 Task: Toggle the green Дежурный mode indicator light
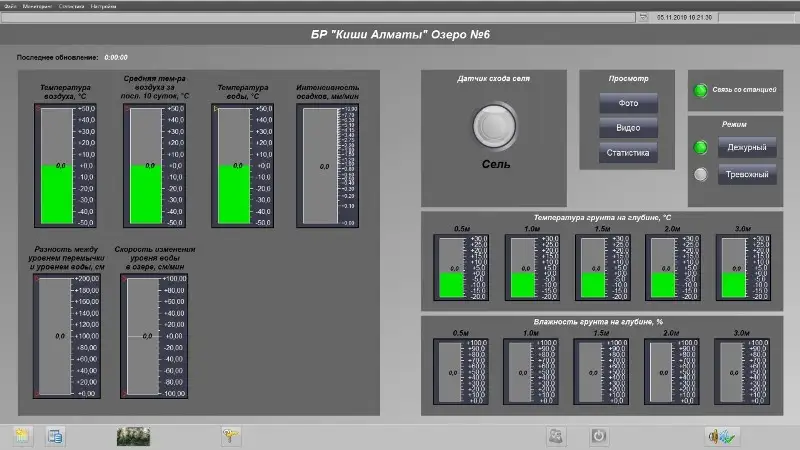coord(701,148)
